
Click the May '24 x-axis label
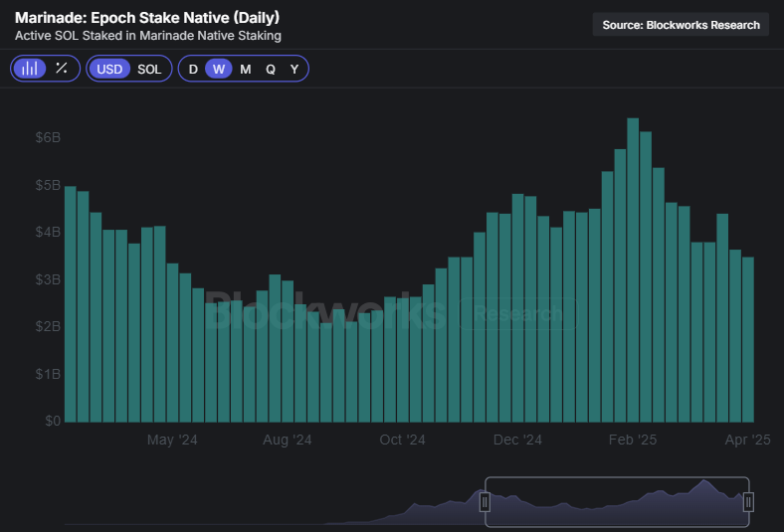pos(172,440)
